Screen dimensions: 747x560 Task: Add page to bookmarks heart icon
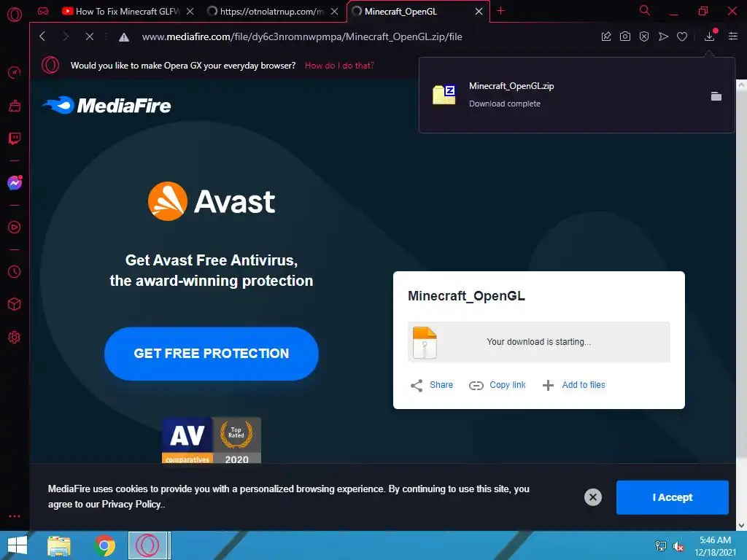pyautogui.click(x=682, y=36)
